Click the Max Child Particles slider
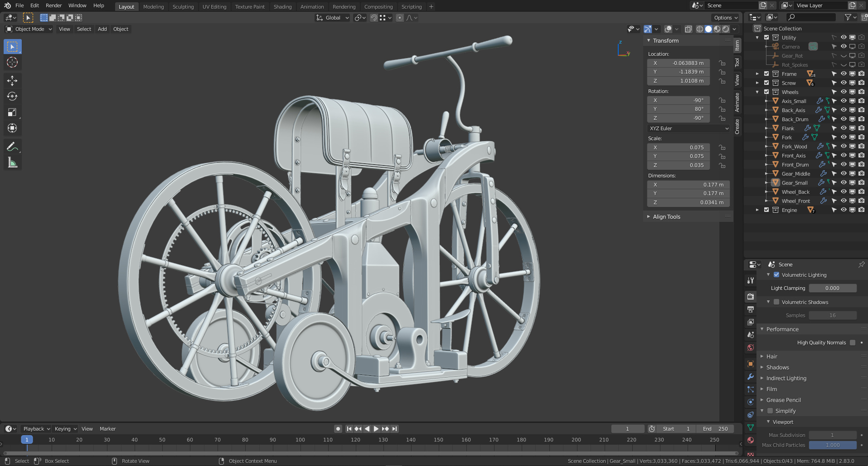 click(x=832, y=445)
